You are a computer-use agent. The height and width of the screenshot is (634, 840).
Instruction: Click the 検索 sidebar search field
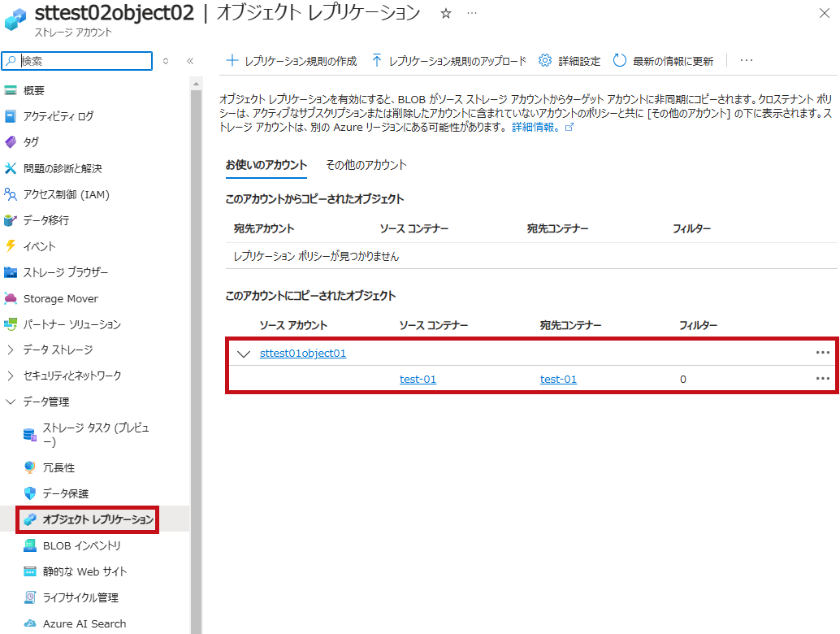(x=77, y=61)
